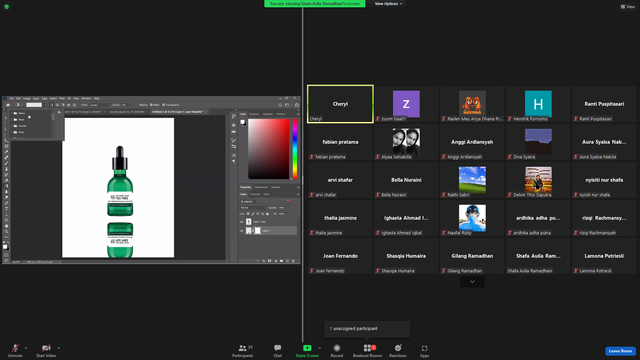Click the Layer 1 mask thumbnail
This screenshot has width=640, height=360.
pyautogui.click(x=258, y=231)
